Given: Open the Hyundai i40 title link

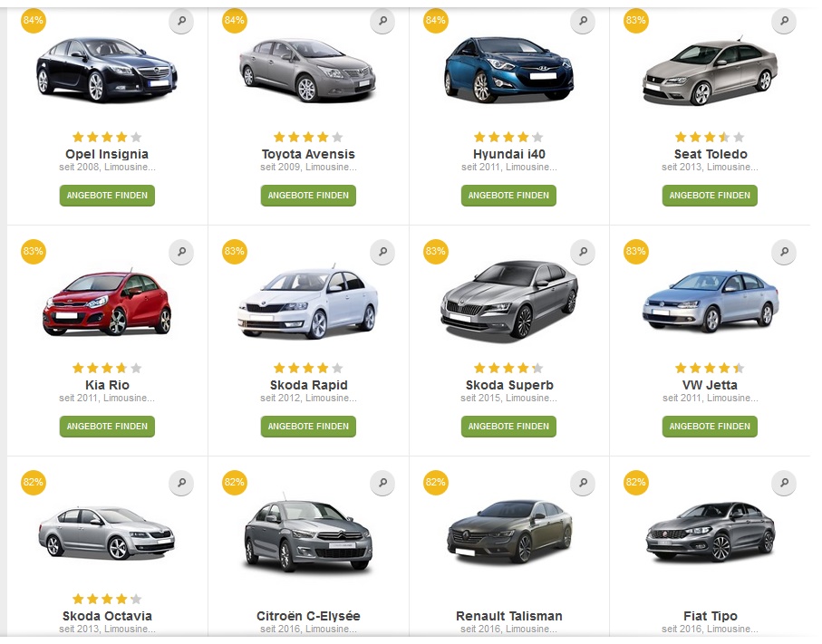Looking at the screenshot, I should tap(509, 154).
